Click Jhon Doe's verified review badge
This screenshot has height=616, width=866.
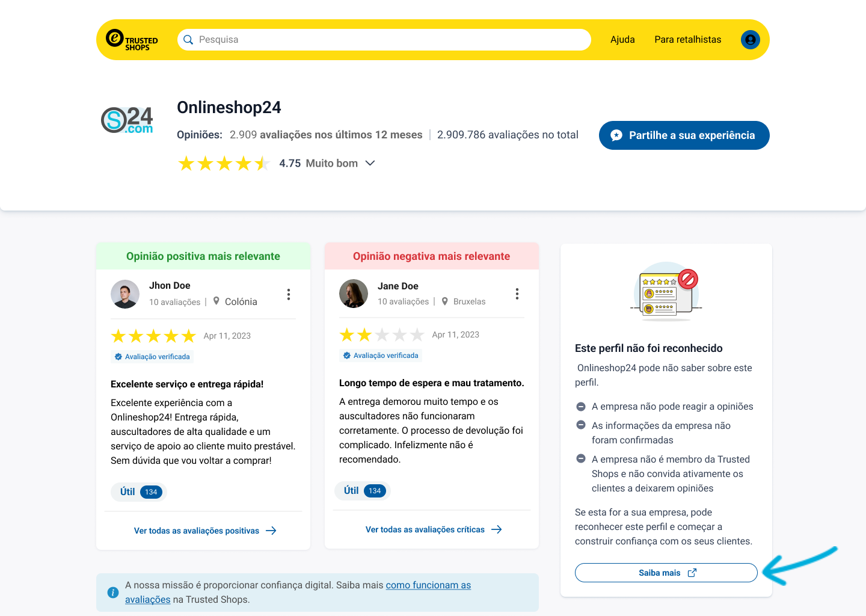pos(152,357)
